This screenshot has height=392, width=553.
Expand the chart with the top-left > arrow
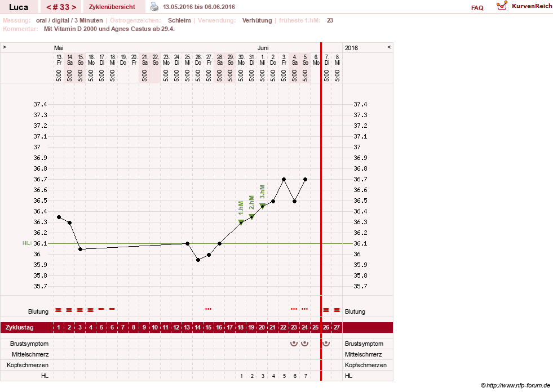pos(5,47)
